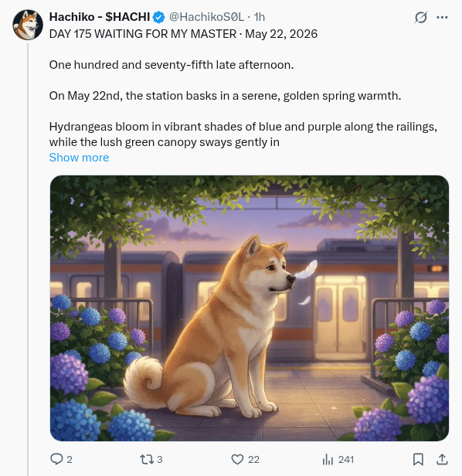View post analytics via the bar chart icon
The image size is (462, 476).
(x=328, y=459)
